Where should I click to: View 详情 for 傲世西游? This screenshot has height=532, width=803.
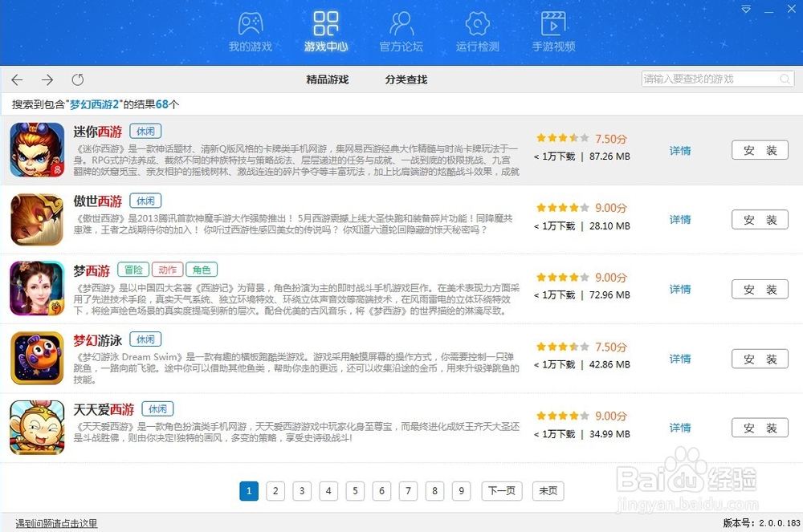680,219
